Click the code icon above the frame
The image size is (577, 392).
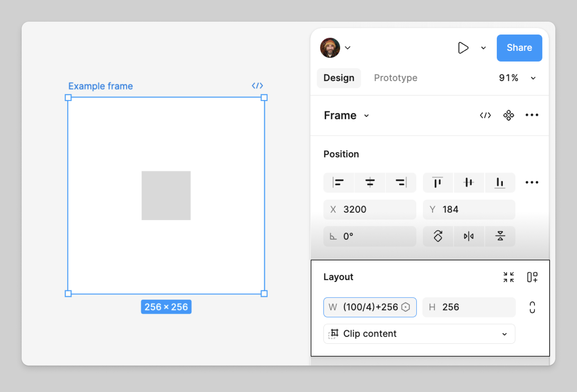pyautogui.click(x=258, y=86)
